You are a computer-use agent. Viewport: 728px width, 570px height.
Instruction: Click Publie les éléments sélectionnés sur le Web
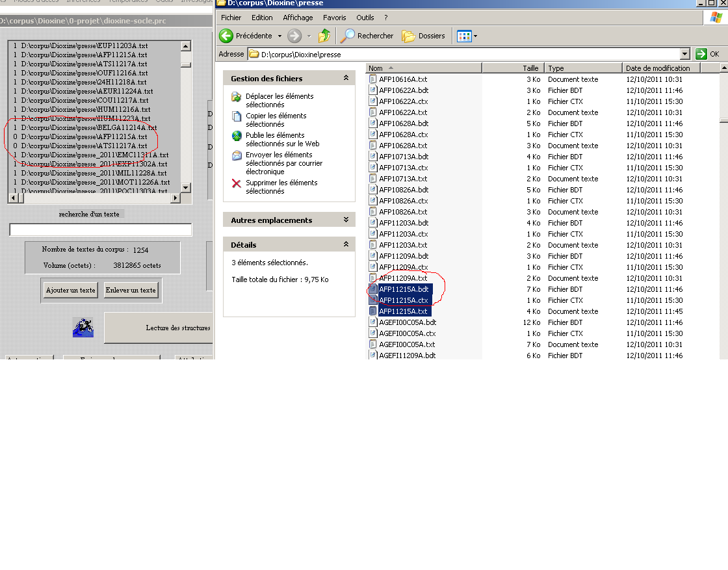pyautogui.click(x=283, y=139)
